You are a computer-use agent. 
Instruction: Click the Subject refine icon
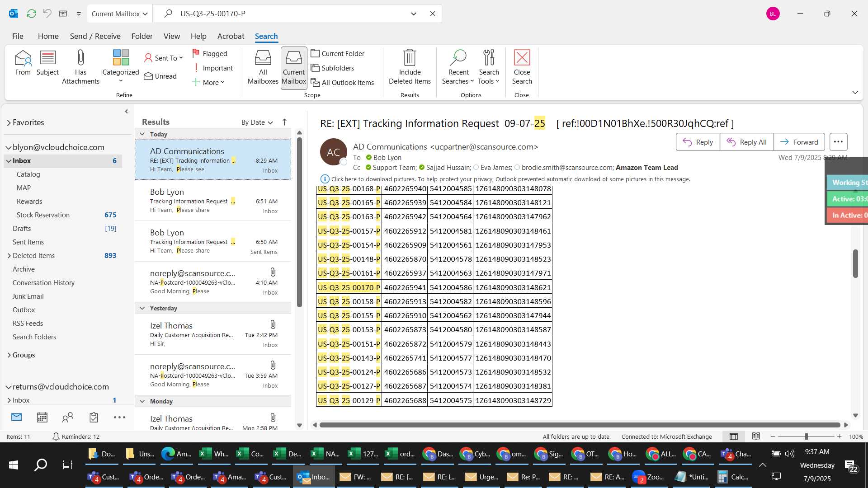(x=47, y=63)
